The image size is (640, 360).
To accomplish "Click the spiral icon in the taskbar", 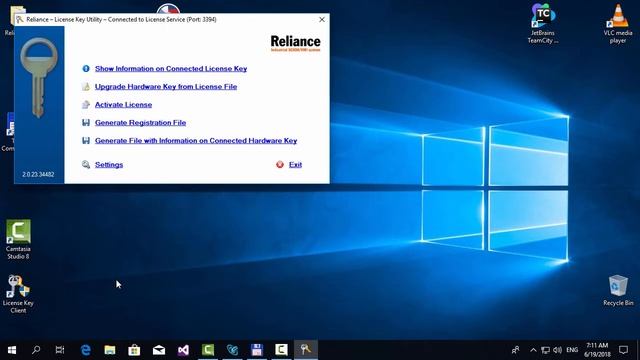I will 232,350.
